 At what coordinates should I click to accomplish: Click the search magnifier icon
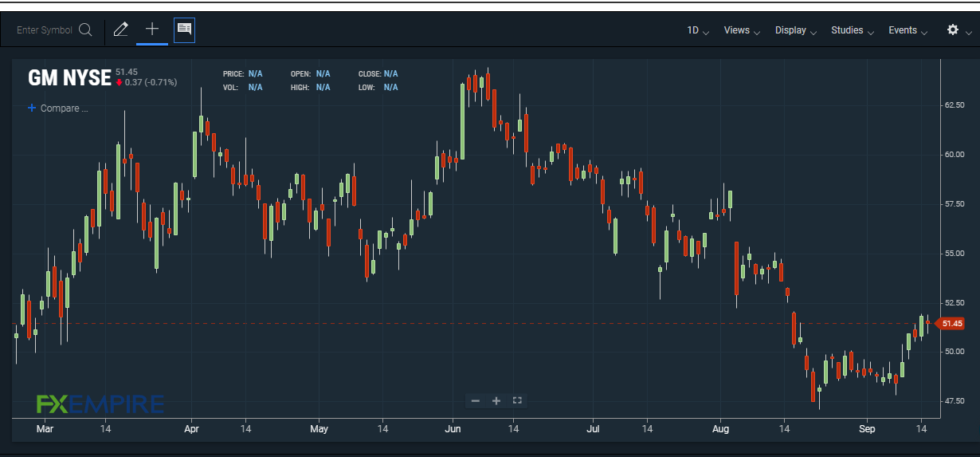click(x=85, y=30)
